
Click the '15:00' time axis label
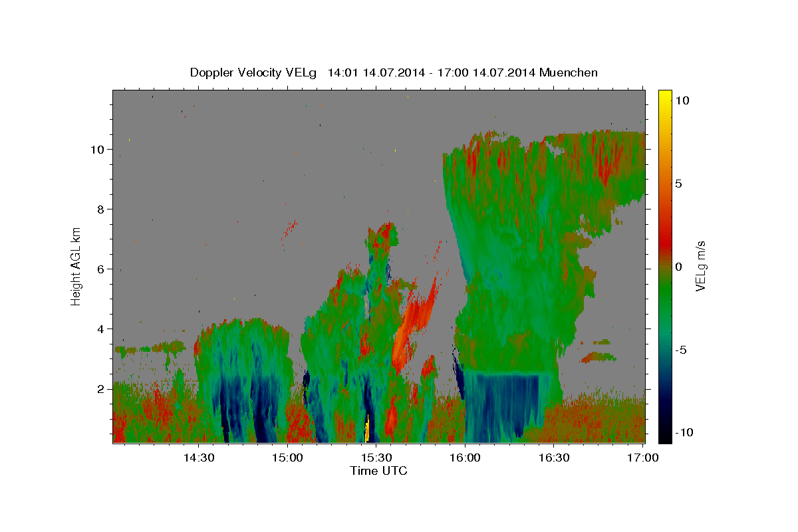pos(287,458)
